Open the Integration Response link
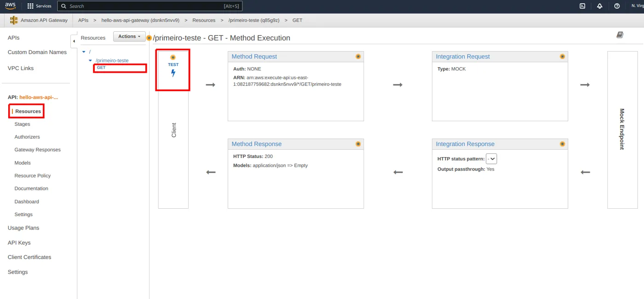This screenshot has height=299, width=644. [465, 144]
